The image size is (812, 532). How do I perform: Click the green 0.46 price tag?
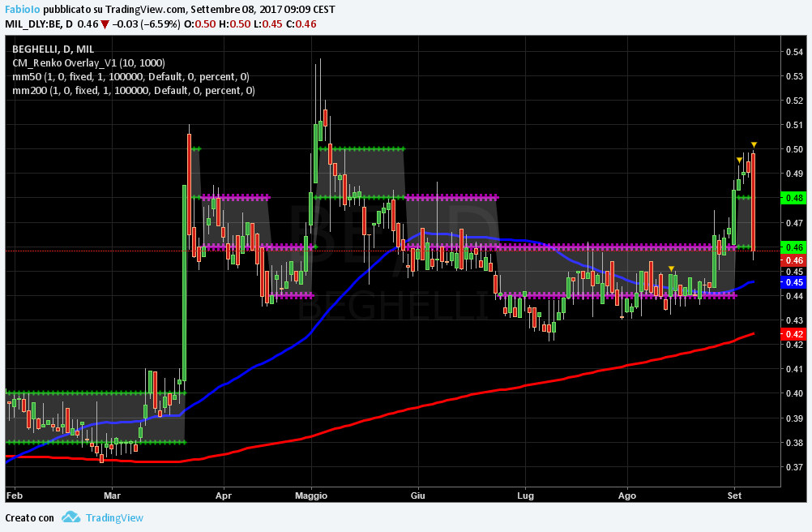794,247
